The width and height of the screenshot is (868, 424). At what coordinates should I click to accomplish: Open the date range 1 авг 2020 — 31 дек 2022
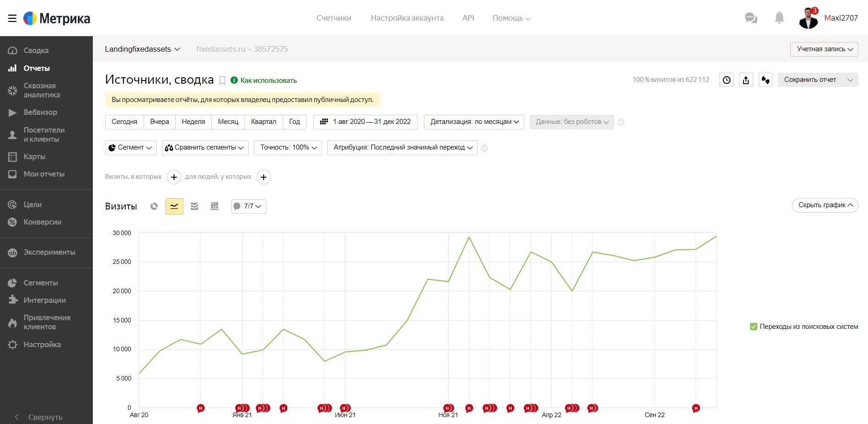[365, 122]
